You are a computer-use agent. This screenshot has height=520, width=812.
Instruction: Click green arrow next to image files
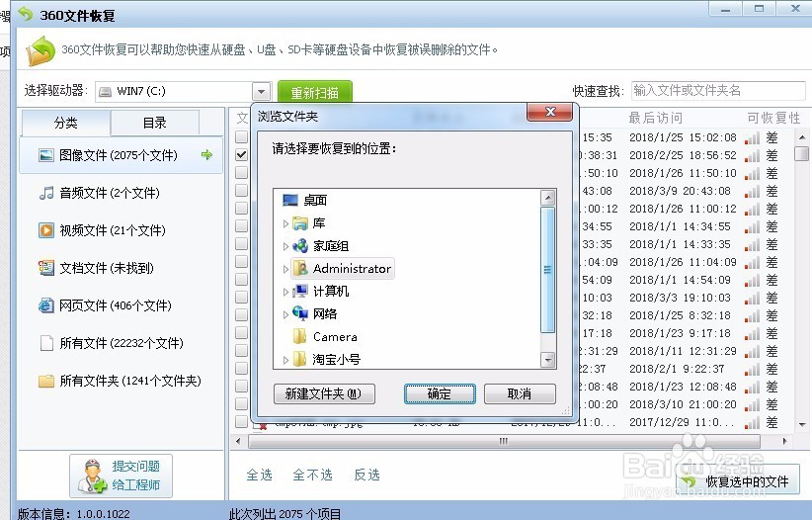pos(206,154)
